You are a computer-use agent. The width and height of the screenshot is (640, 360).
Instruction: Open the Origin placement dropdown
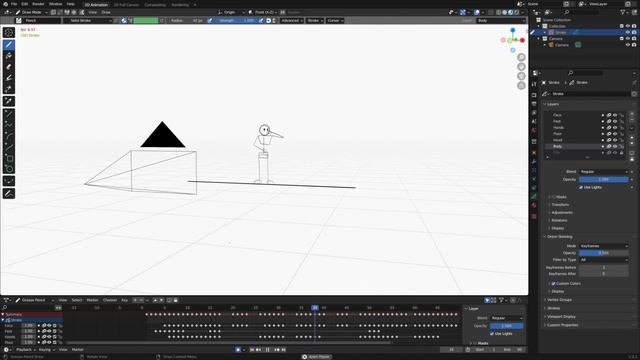tap(231, 12)
